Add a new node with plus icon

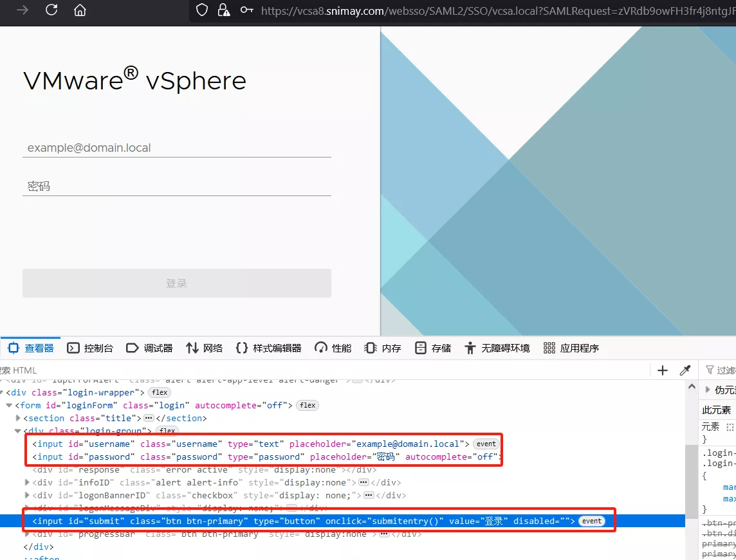663,370
